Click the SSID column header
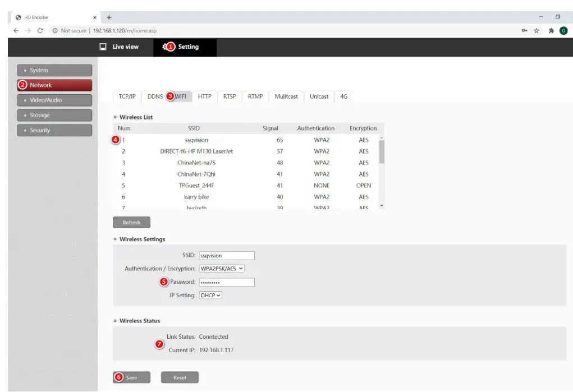 point(194,128)
